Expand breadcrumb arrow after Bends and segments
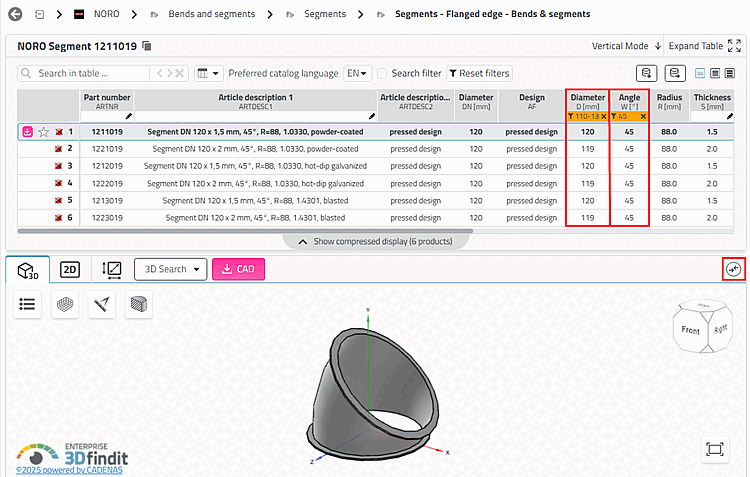Image resolution: width=750 pixels, height=477 pixels. click(x=270, y=14)
